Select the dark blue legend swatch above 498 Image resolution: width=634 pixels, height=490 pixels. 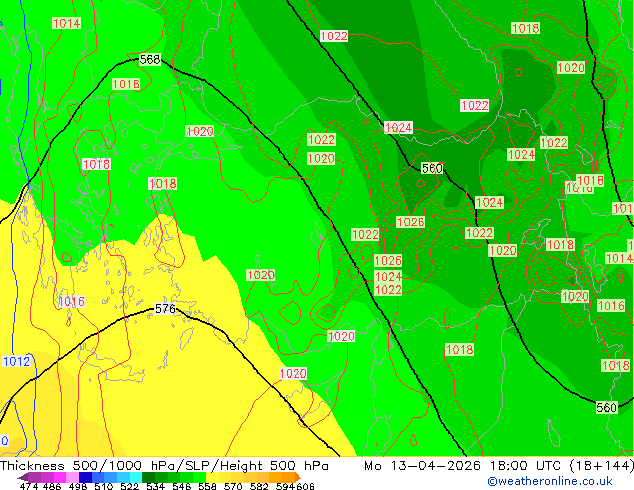(85, 477)
